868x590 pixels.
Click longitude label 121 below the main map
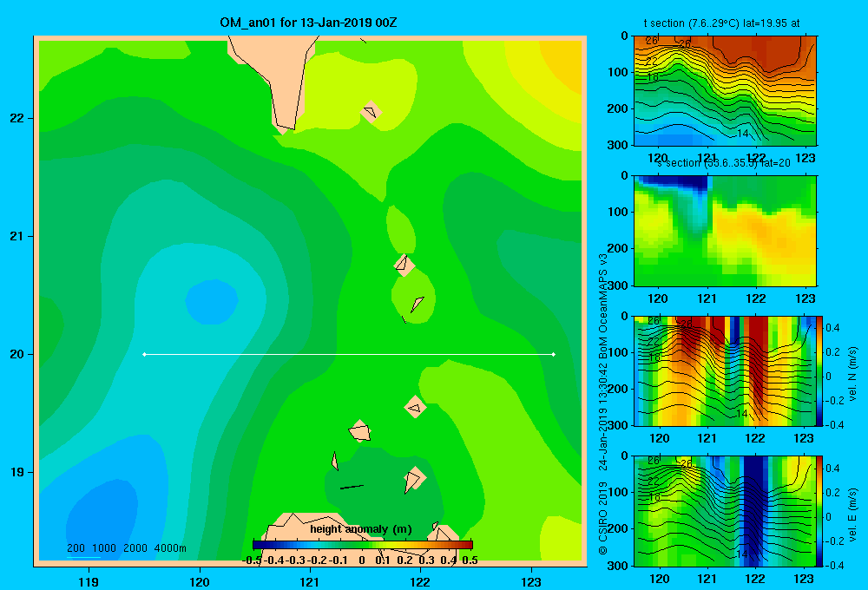point(310,581)
